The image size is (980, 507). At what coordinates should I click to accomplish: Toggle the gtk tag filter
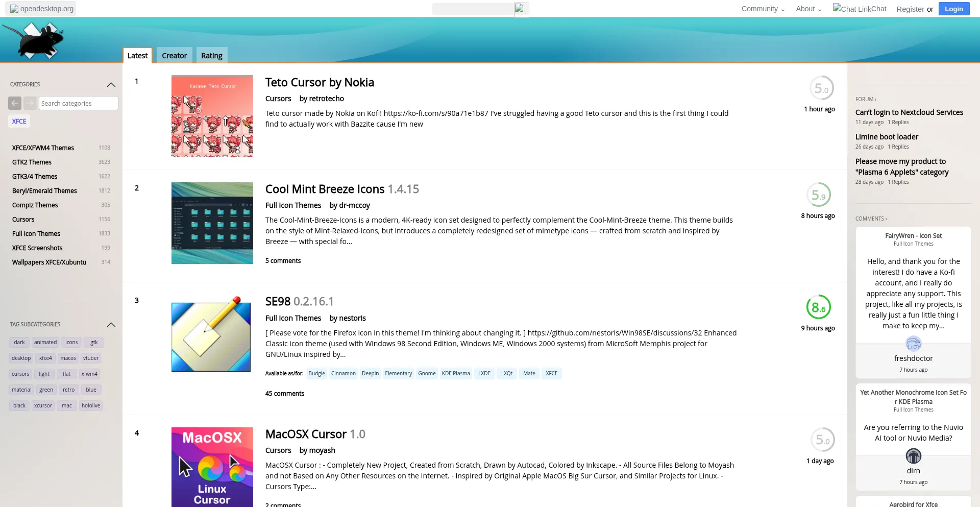click(x=94, y=342)
